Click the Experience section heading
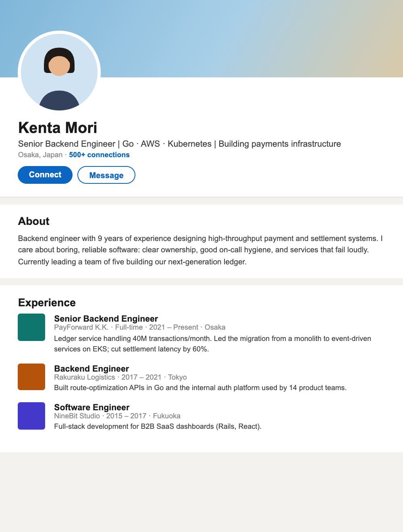This screenshot has height=532, width=403. (x=47, y=303)
